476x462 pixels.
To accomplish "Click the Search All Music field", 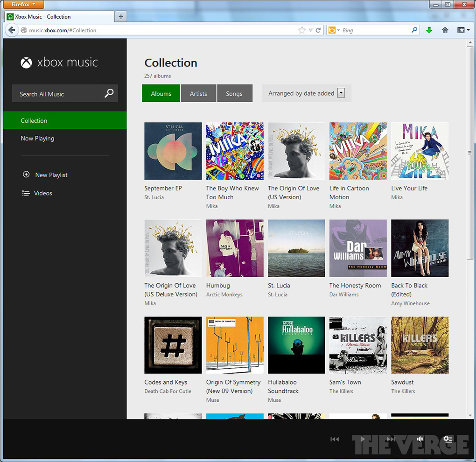I will pyautogui.click(x=58, y=94).
